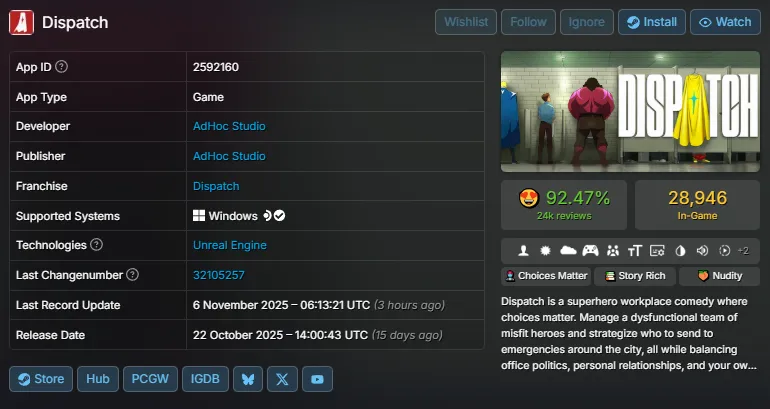Open the YouTube channel link
This screenshot has width=770, height=409.
pyautogui.click(x=317, y=379)
